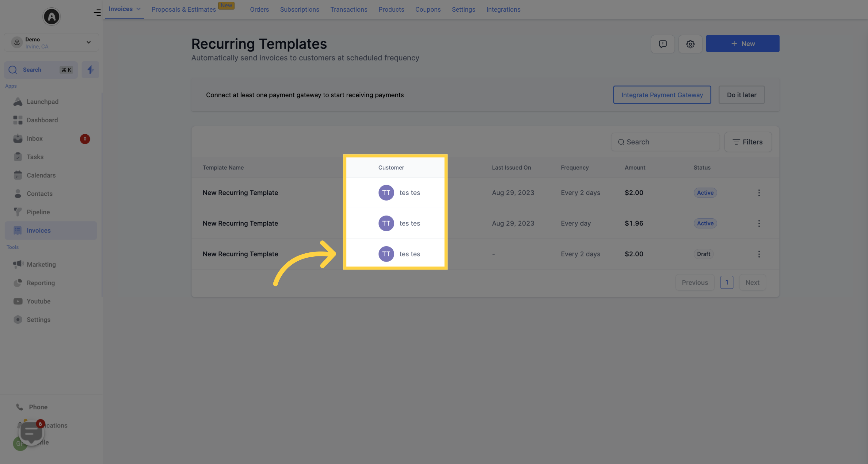Click Do it later to dismiss payment prompt
The width and height of the screenshot is (868, 464).
(x=741, y=94)
